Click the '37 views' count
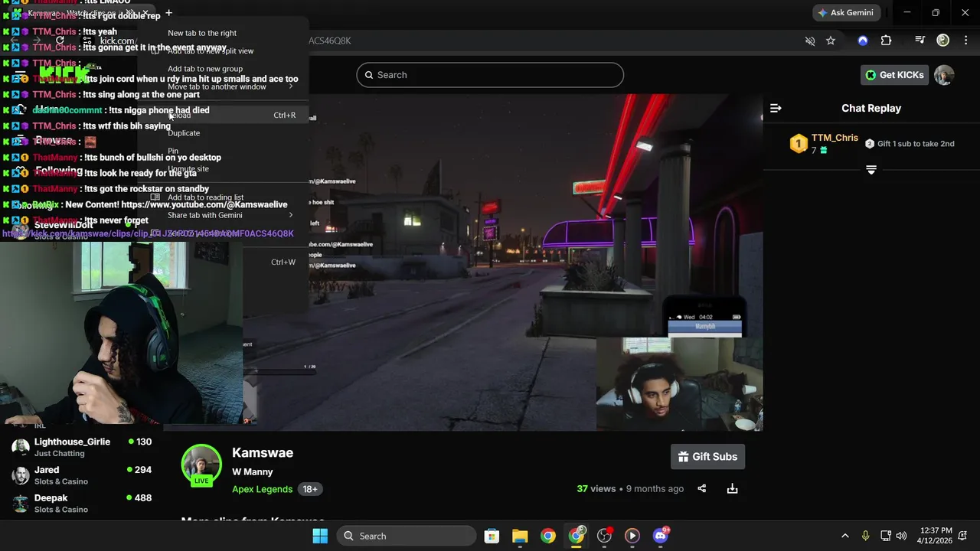The height and width of the screenshot is (551, 980). click(x=596, y=489)
